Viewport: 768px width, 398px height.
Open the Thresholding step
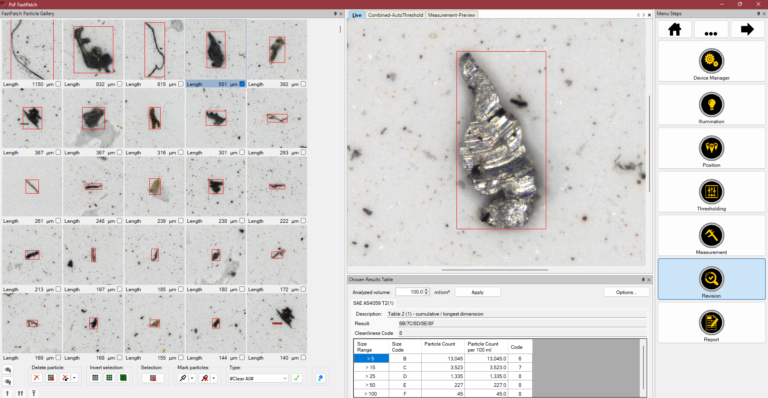click(711, 192)
